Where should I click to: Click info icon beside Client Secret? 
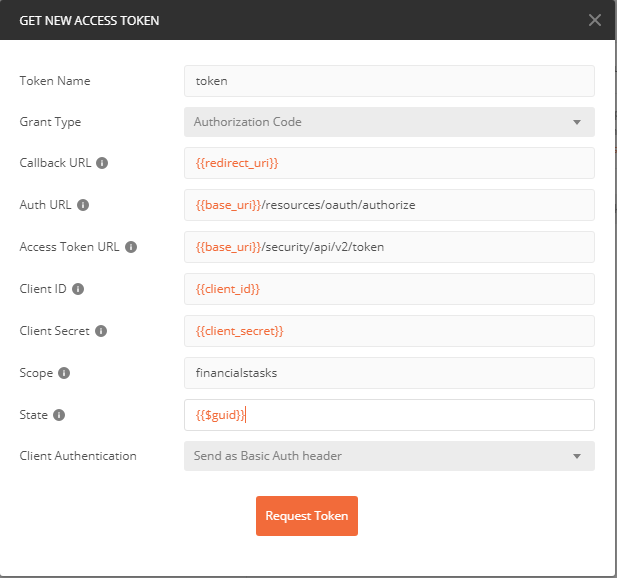pyautogui.click(x=101, y=331)
